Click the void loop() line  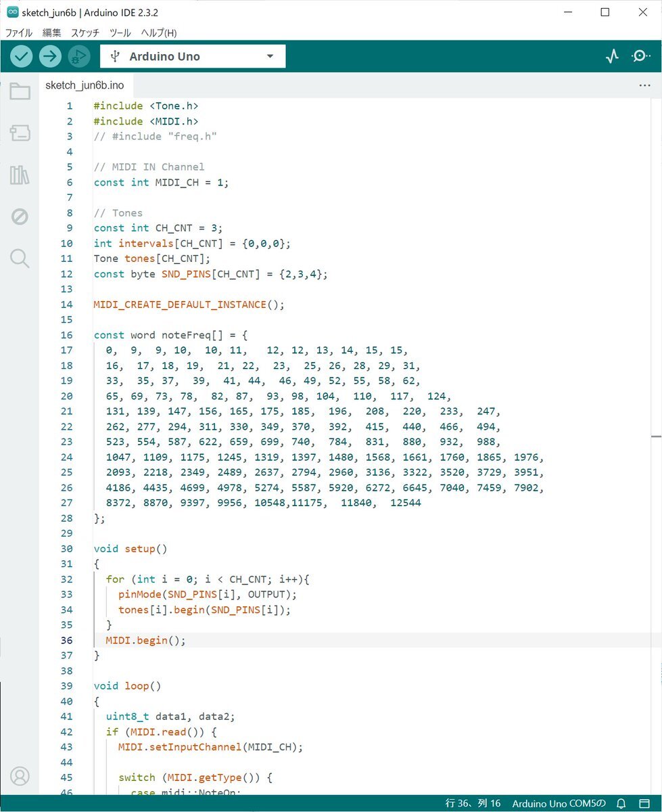[x=128, y=686]
